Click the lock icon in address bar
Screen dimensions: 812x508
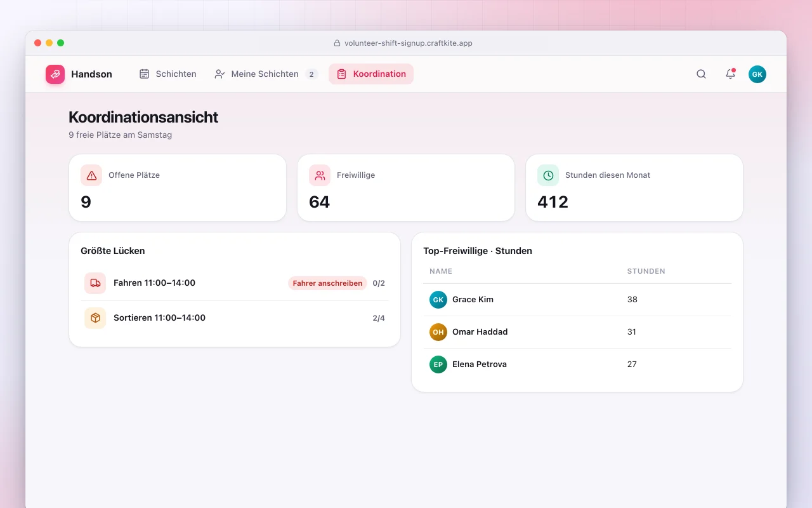click(337, 43)
